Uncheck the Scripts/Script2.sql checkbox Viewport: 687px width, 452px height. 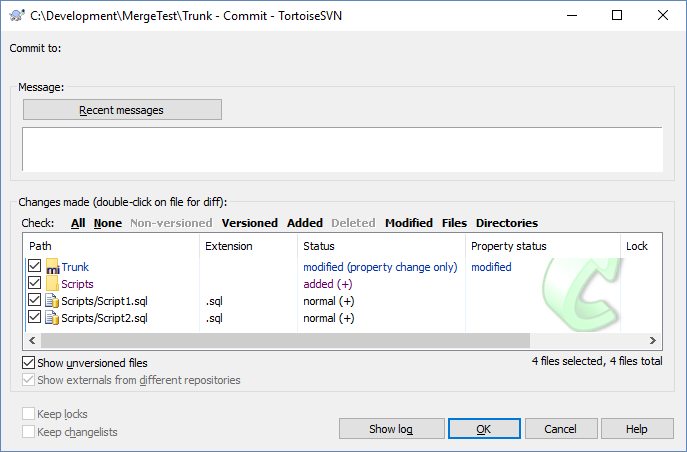pyautogui.click(x=35, y=318)
